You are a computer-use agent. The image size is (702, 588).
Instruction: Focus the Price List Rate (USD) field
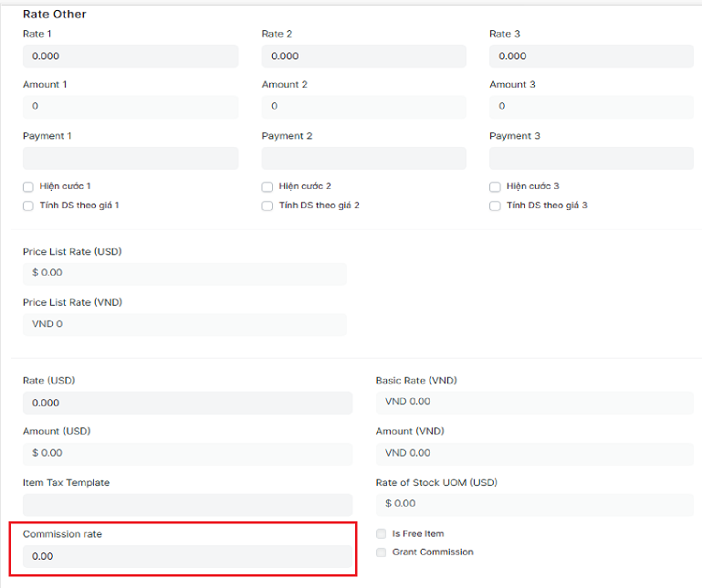[184, 273]
